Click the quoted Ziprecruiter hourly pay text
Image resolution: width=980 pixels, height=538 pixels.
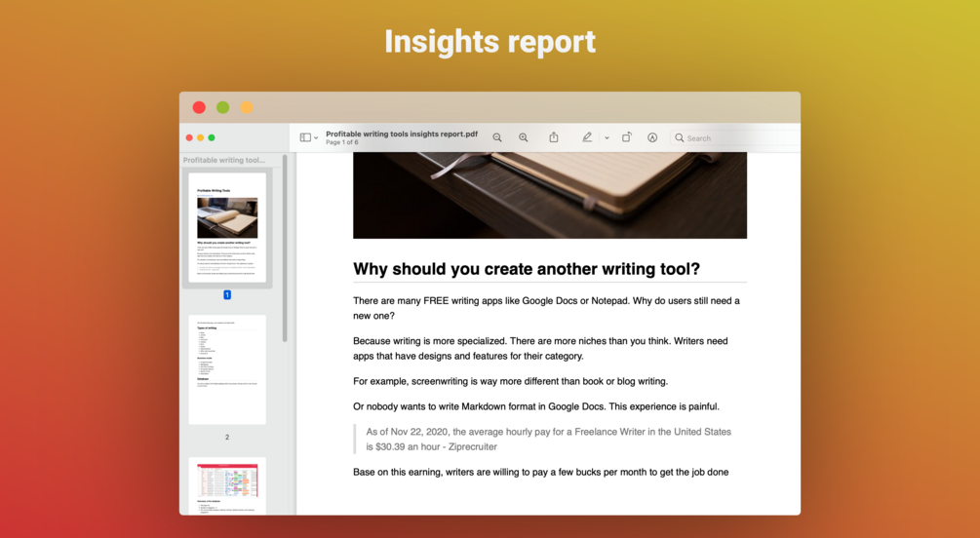(549, 440)
